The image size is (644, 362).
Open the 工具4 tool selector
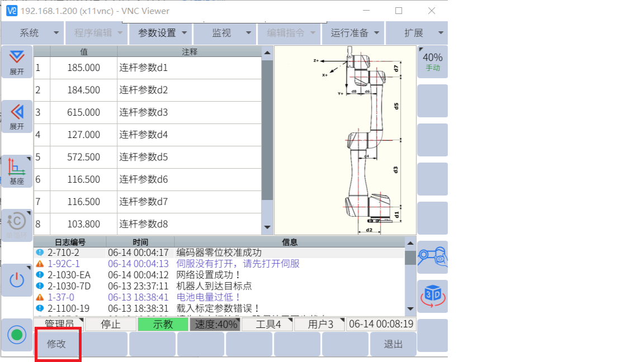click(x=268, y=325)
